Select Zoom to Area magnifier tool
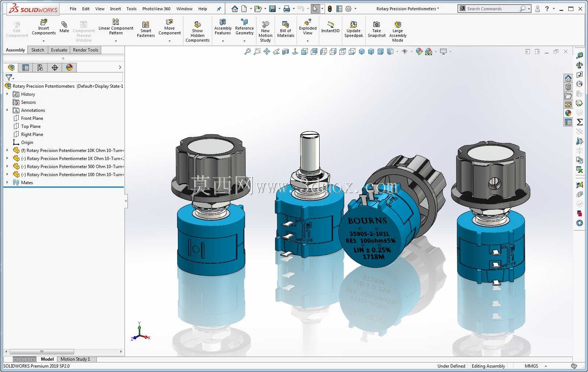Image resolution: width=588 pixels, height=372 pixels. point(257,52)
